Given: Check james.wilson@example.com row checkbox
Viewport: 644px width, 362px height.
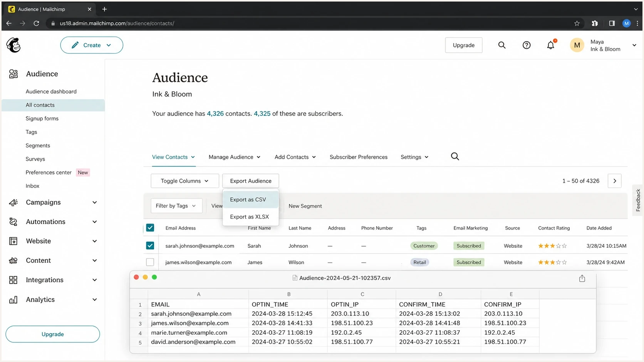Looking at the screenshot, I should 150,262.
